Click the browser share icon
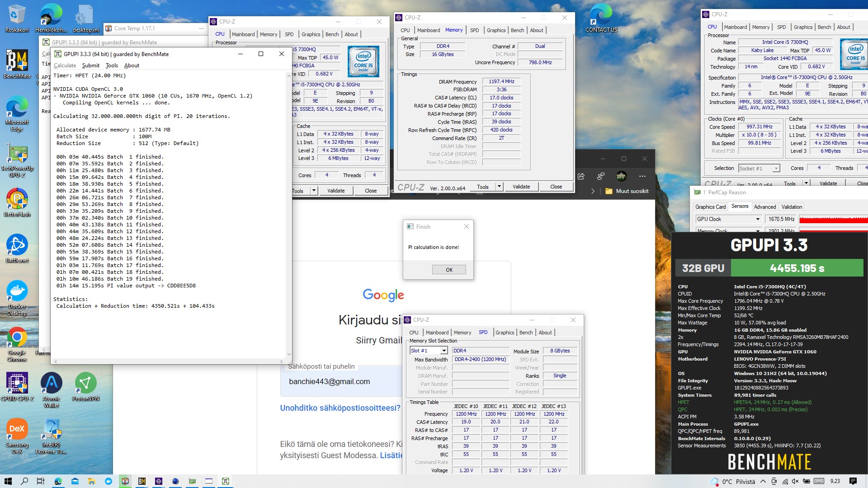Viewport: 868px width, 488px height. click(x=581, y=176)
